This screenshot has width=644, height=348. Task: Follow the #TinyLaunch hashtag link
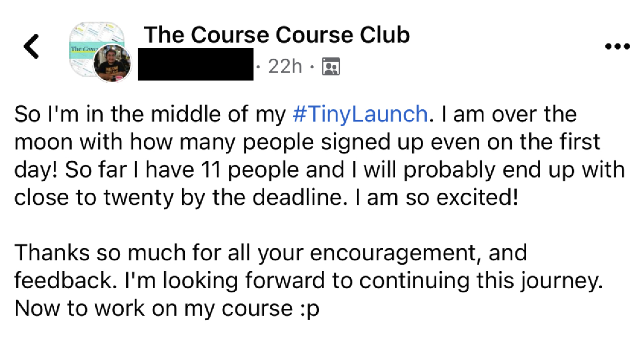[360, 114]
